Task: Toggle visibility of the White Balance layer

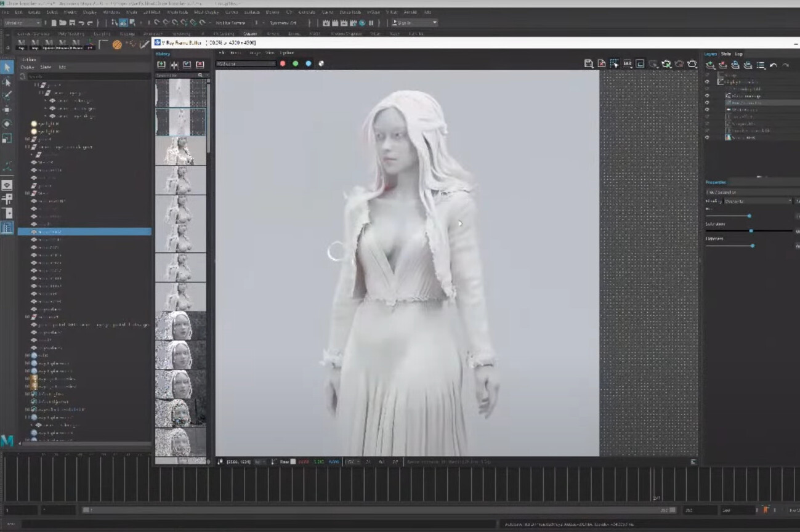Action: [707, 110]
